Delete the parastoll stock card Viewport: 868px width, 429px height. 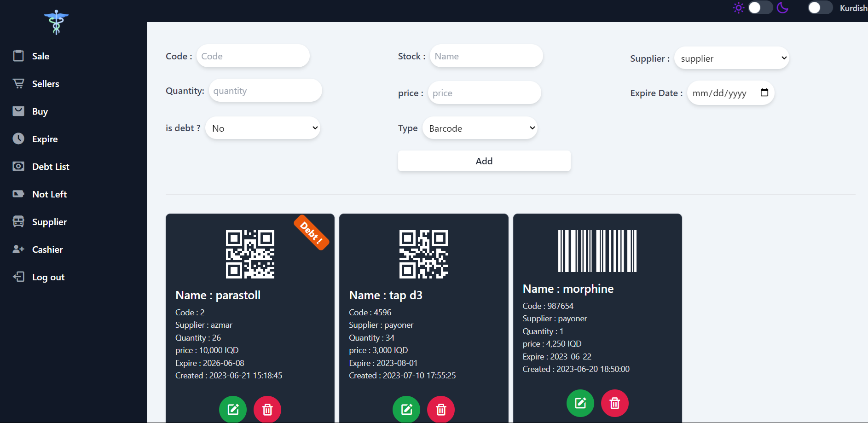pyautogui.click(x=267, y=409)
